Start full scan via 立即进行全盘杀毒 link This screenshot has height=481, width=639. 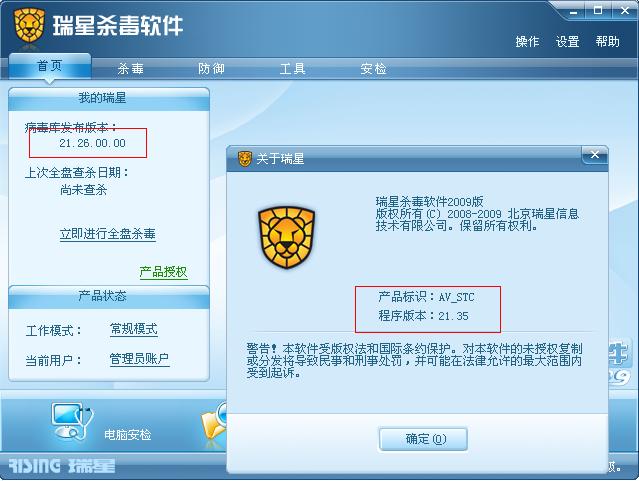[x=108, y=234]
